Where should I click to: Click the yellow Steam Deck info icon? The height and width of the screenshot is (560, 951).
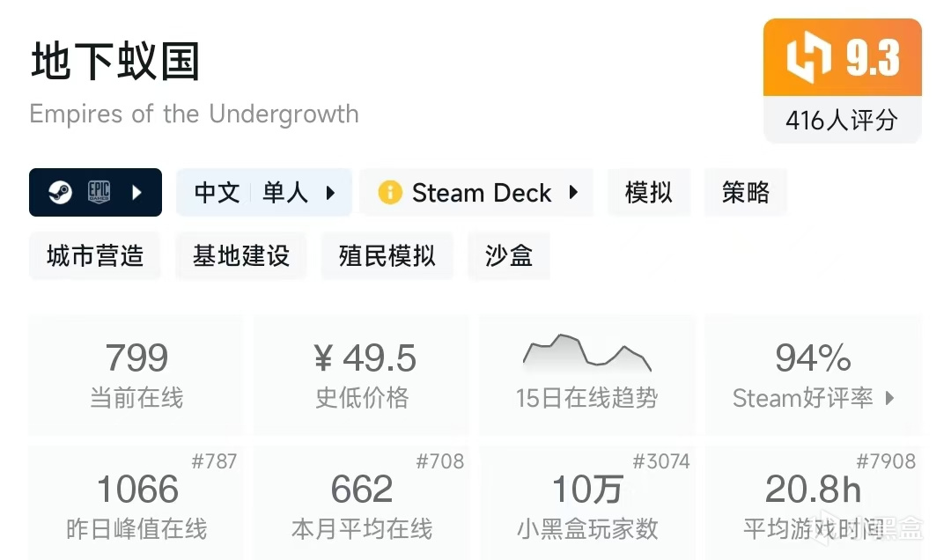point(390,193)
